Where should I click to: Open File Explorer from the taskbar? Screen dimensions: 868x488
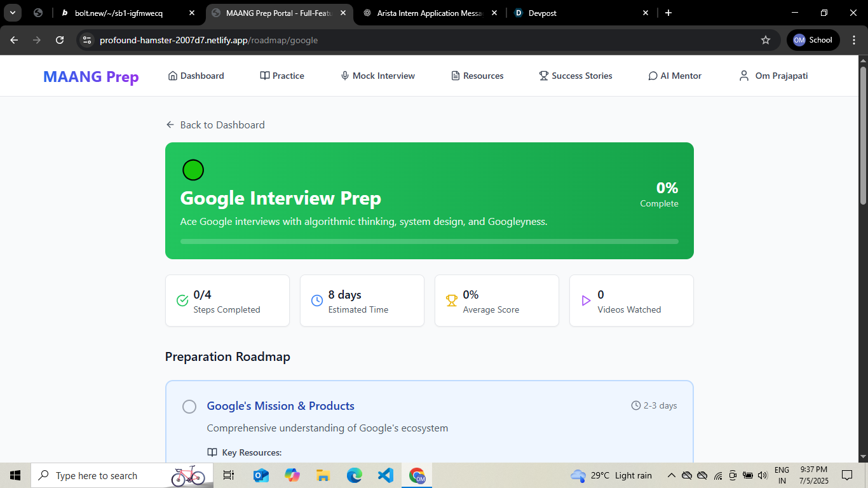click(323, 475)
